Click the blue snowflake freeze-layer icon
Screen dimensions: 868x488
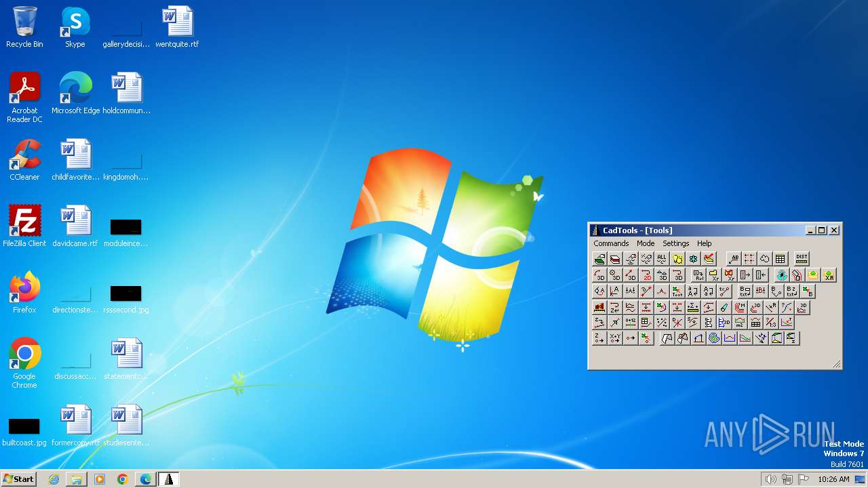point(693,258)
